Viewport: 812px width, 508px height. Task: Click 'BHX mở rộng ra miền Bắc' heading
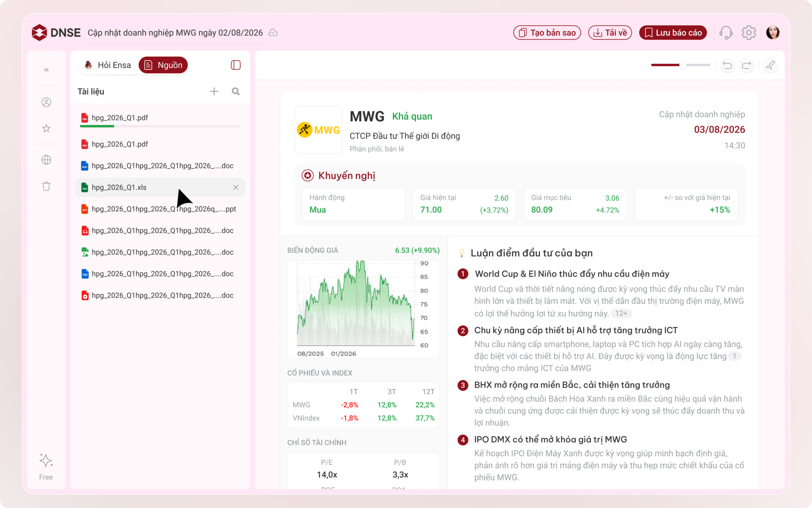coord(572,385)
